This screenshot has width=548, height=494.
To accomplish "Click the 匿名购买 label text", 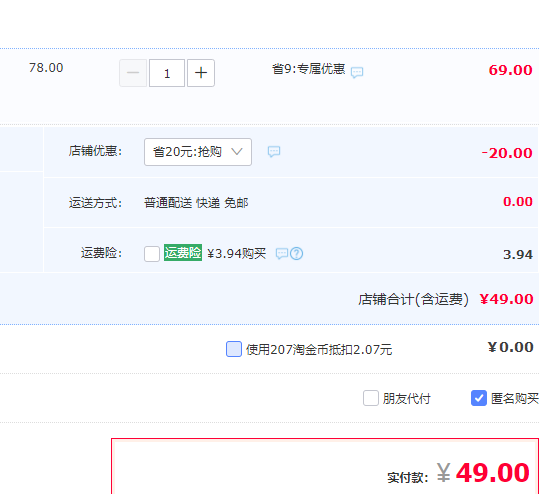I will click(x=515, y=398).
